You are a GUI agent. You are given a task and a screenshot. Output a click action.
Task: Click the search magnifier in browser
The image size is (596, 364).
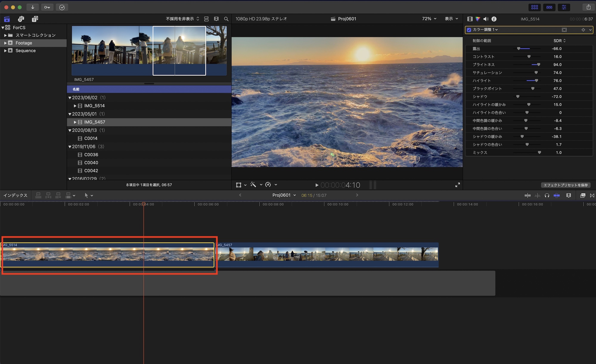click(226, 19)
